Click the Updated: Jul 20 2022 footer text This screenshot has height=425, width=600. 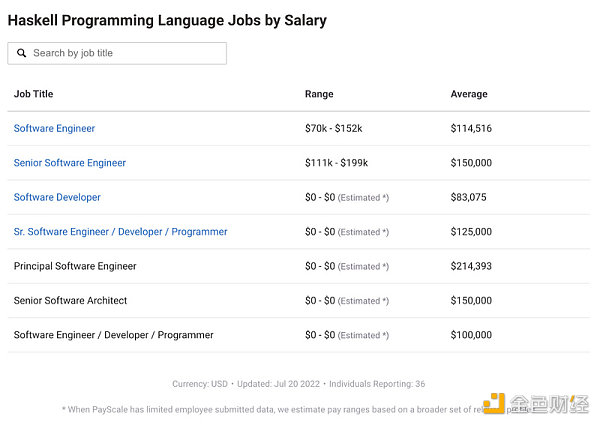click(278, 384)
